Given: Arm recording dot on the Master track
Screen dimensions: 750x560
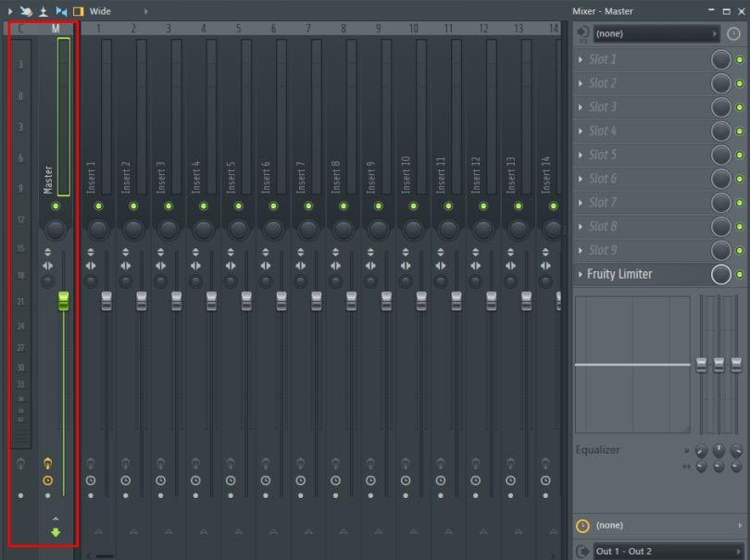Looking at the screenshot, I should tap(48, 496).
